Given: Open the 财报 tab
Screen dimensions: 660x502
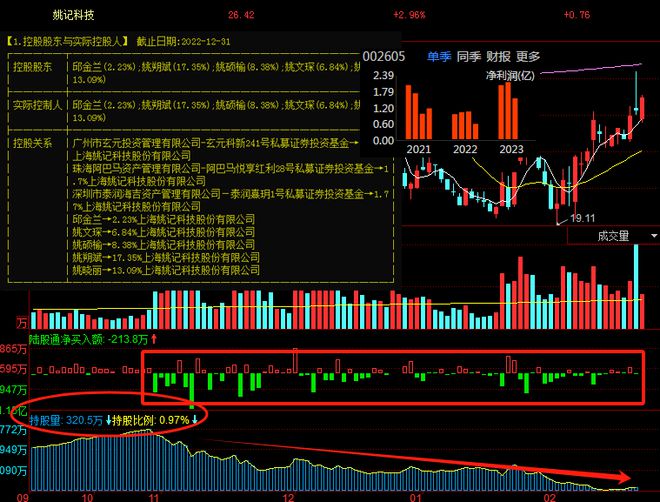Looking at the screenshot, I should coord(498,56).
